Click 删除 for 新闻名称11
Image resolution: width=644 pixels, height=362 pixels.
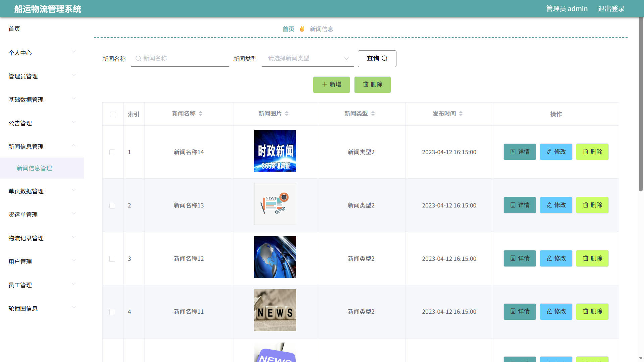[x=592, y=311]
